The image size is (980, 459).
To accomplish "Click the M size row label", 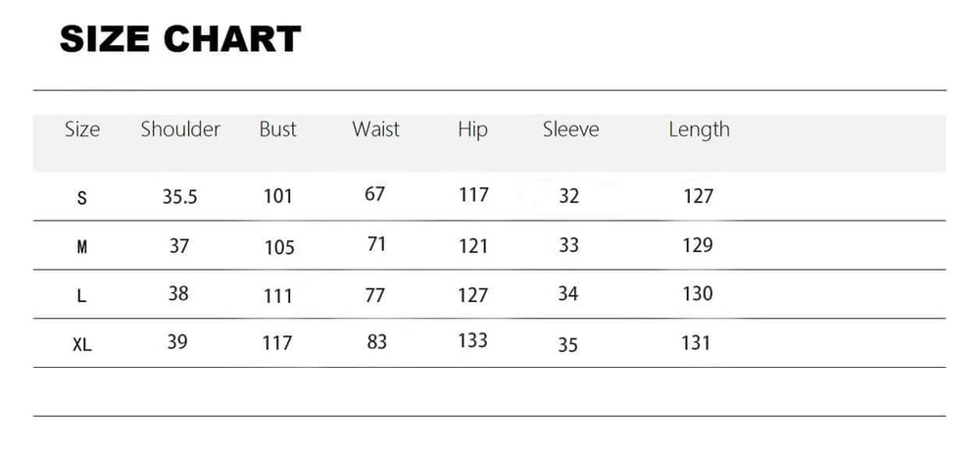I will point(82,247).
